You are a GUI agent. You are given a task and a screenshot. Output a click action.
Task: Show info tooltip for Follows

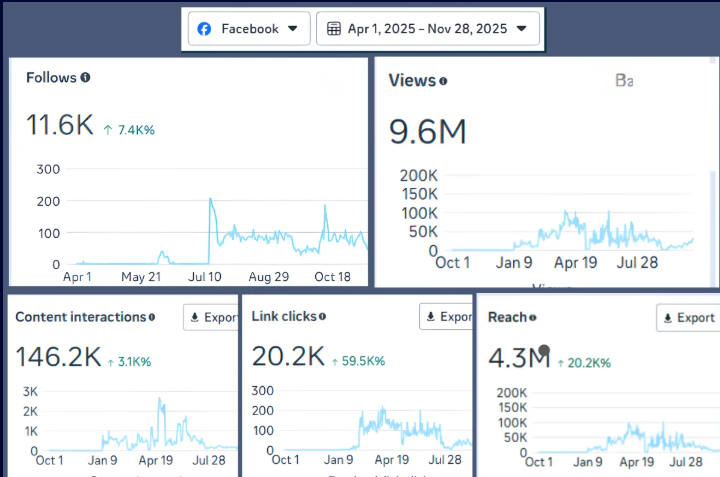click(x=85, y=78)
